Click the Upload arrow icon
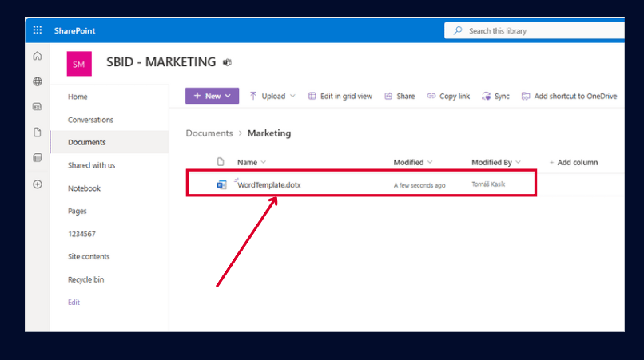This screenshot has width=644, height=360. (253, 96)
